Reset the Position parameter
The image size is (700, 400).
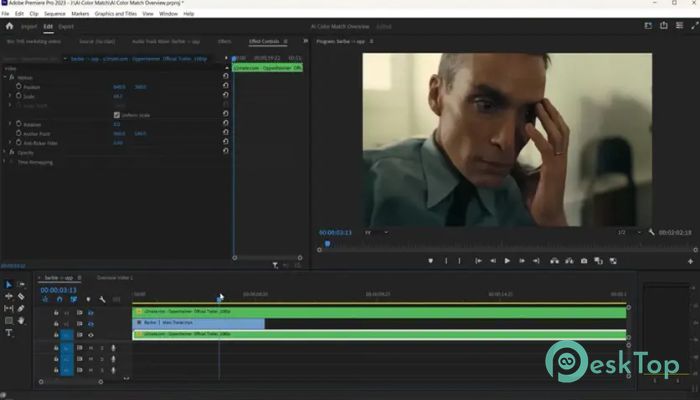[x=226, y=87]
